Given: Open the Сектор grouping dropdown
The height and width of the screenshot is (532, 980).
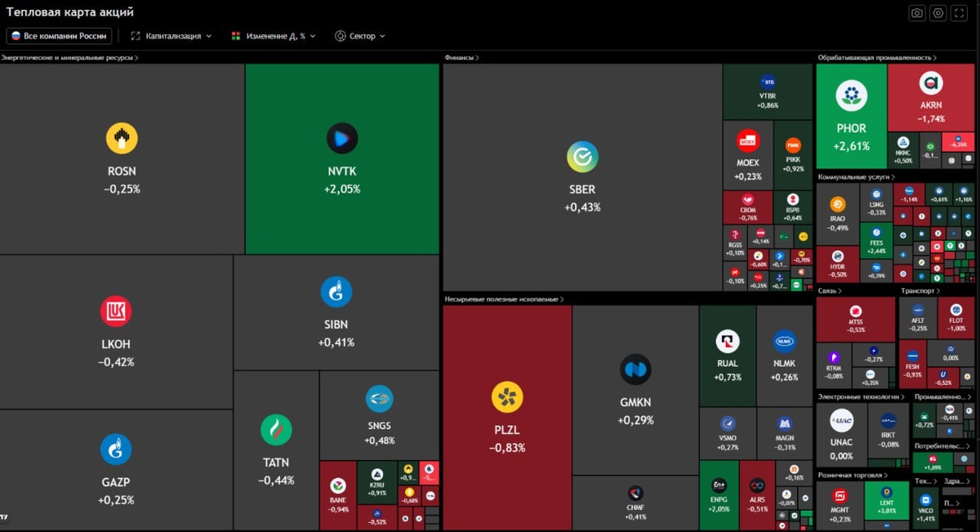Looking at the screenshot, I should pyautogui.click(x=360, y=36).
